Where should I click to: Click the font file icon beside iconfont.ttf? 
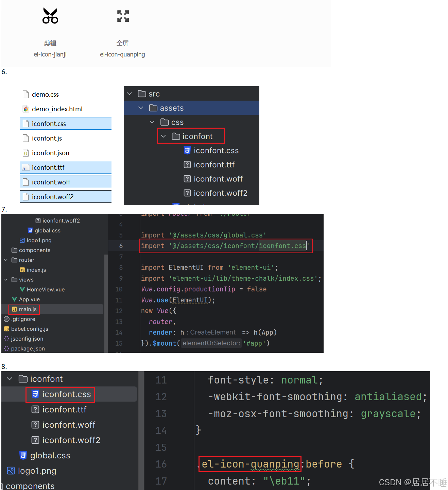click(x=25, y=167)
